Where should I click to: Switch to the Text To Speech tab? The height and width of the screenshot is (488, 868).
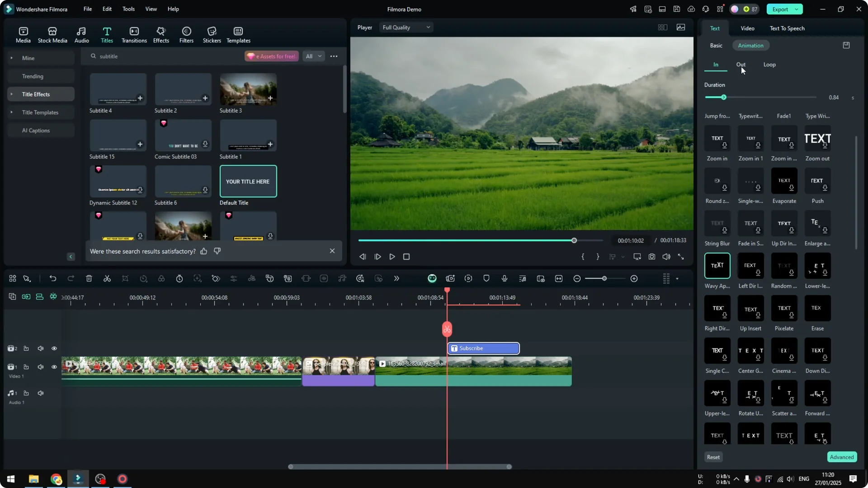point(787,28)
